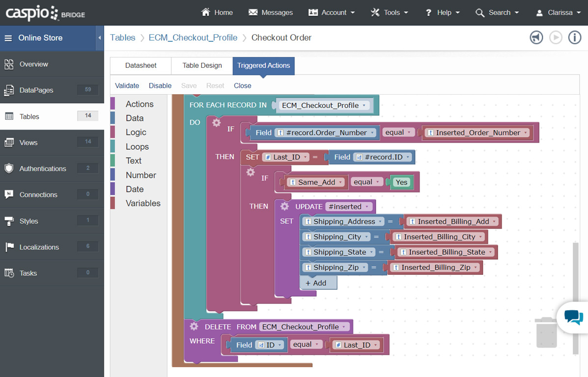588x377 pixels.
Task: Click the Authentications shield icon
Action: tap(9, 168)
